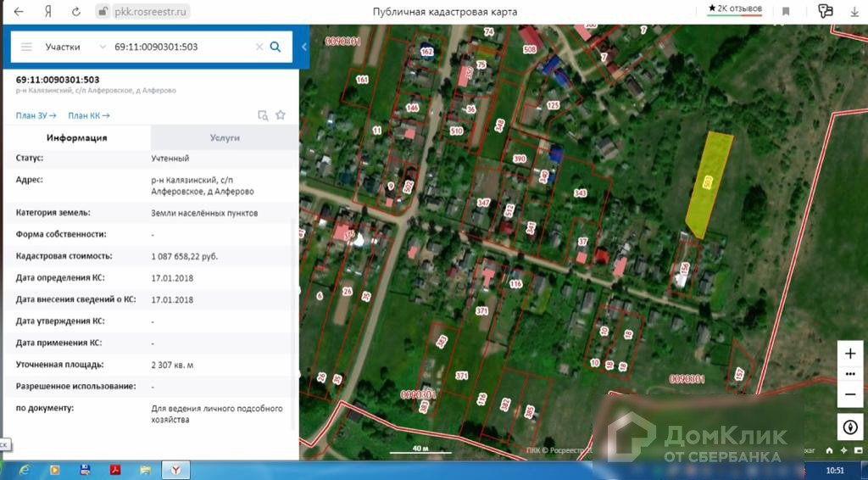Go back with the browser back arrow
Screen dimensions: 868x480
tap(19, 12)
